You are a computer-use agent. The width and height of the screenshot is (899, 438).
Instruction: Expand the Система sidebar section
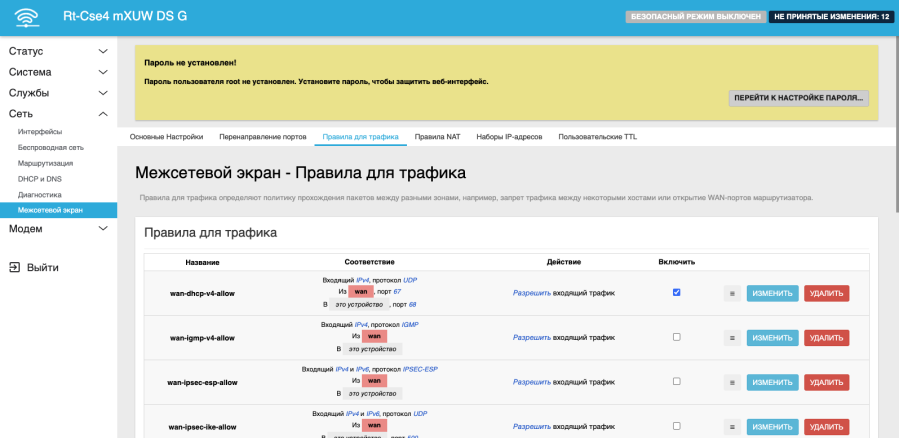(x=58, y=72)
